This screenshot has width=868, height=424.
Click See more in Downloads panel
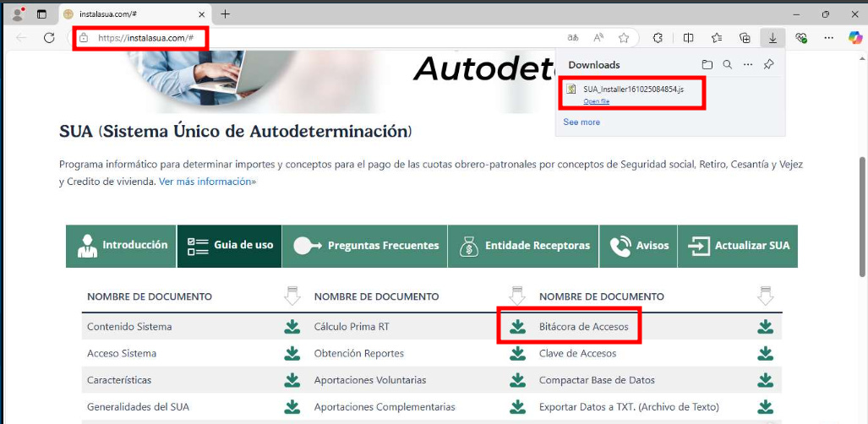pyautogui.click(x=581, y=122)
